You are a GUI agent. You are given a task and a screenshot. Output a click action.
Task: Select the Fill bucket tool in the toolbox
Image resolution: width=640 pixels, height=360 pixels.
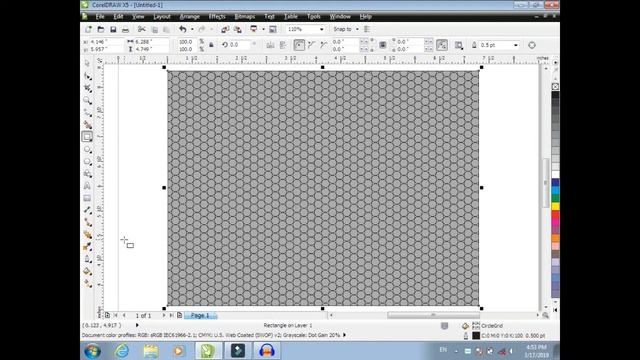87,271
